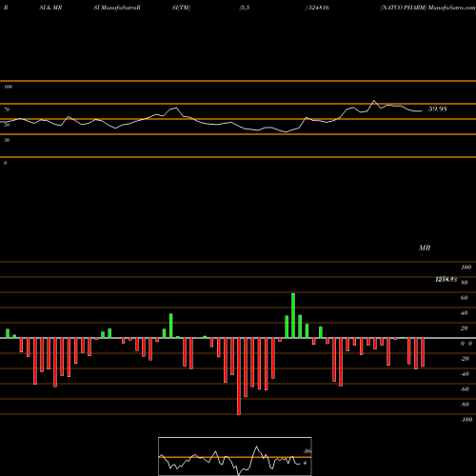The height and width of the screenshot is (476, 476).
Task: Click the RSI line peak above 70 level
Action: pyautogui.click(x=374, y=101)
